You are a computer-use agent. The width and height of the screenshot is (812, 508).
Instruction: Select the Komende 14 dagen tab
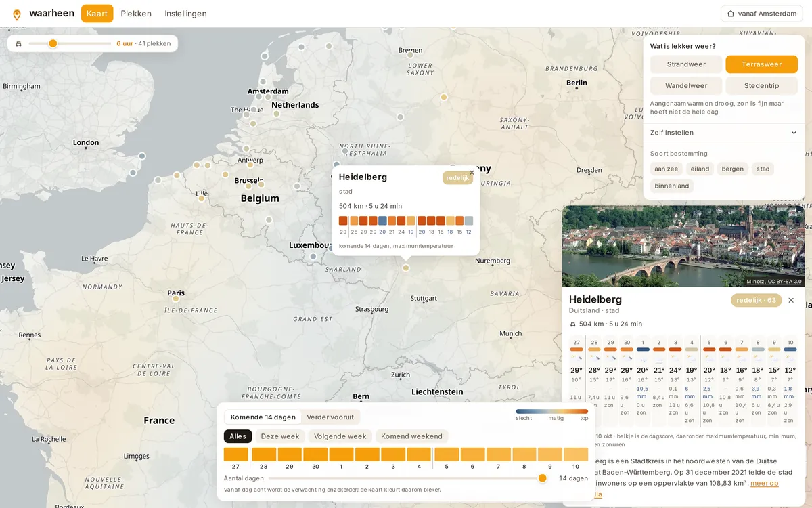(x=263, y=417)
